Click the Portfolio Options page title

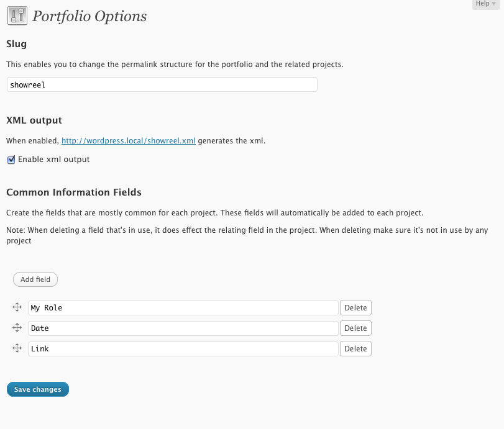point(89,16)
